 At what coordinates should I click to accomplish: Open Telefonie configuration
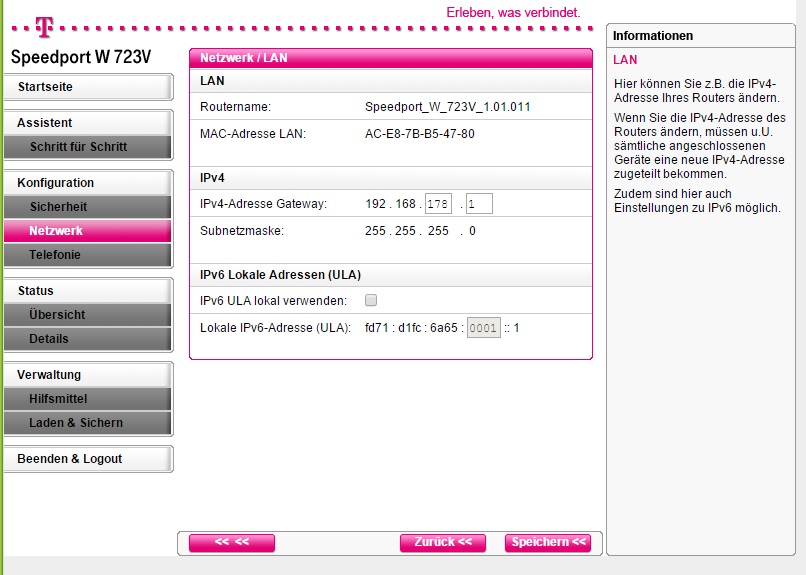coord(87,255)
